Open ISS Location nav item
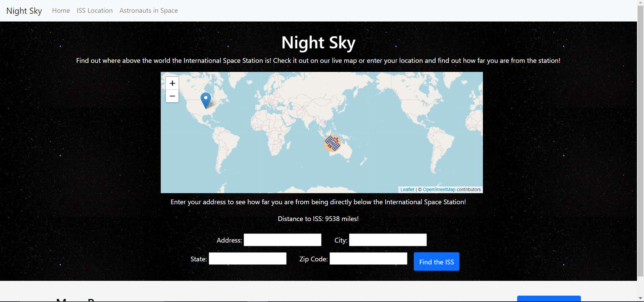644x302 pixels. point(95,10)
